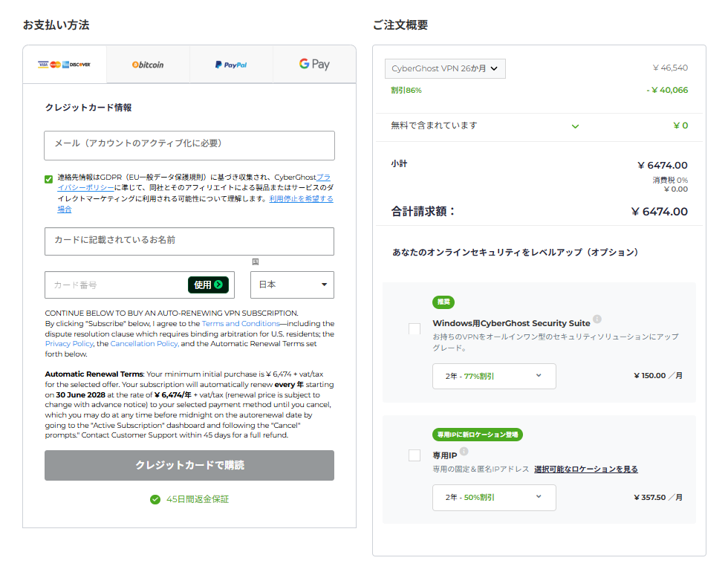This screenshot has height=575, width=728.
Task: Click the クレジットカードで購読 subscribe button
Action: 189,465
